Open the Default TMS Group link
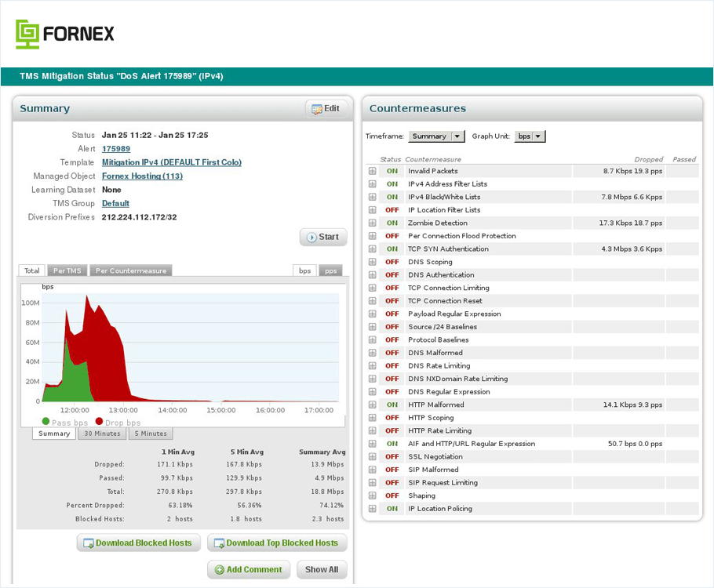714x588 pixels. (115, 203)
